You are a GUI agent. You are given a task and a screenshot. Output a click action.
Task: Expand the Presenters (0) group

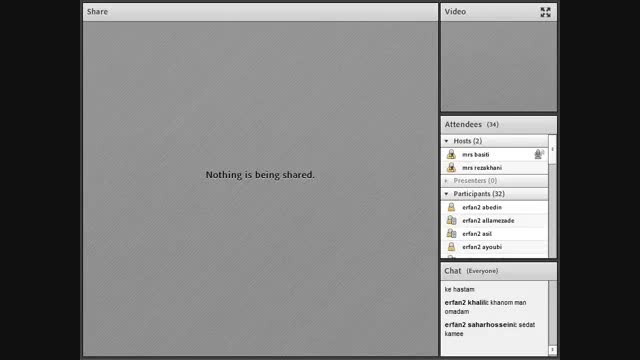447,180
